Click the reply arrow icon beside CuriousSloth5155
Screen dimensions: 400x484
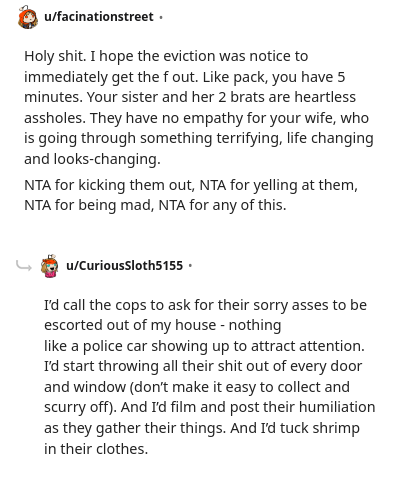point(24,266)
